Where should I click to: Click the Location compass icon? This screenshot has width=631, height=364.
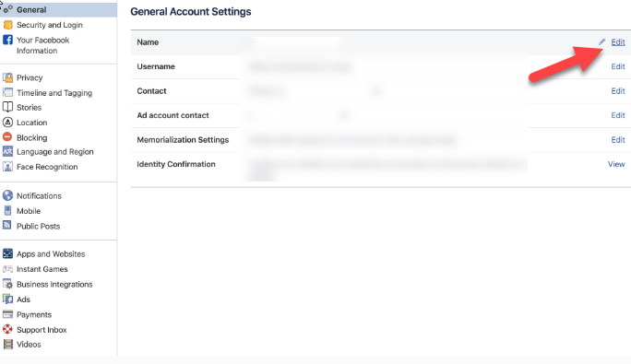click(7, 122)
